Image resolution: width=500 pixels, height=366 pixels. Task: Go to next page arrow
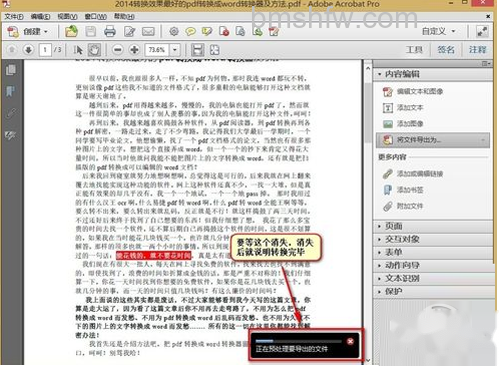tap(28, 50)
